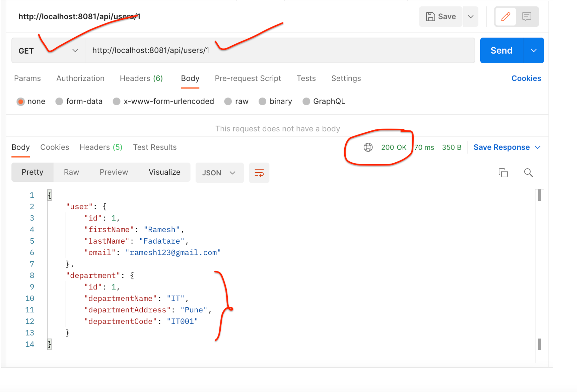
Task: Switch response view to Raw
Action: click(x=71, y=172)
